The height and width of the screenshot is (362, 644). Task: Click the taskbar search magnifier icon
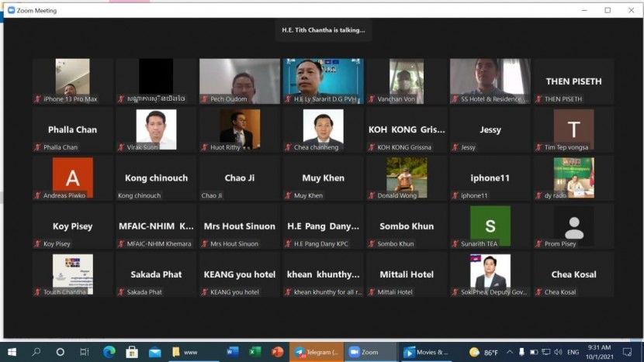tap(36, 352)
